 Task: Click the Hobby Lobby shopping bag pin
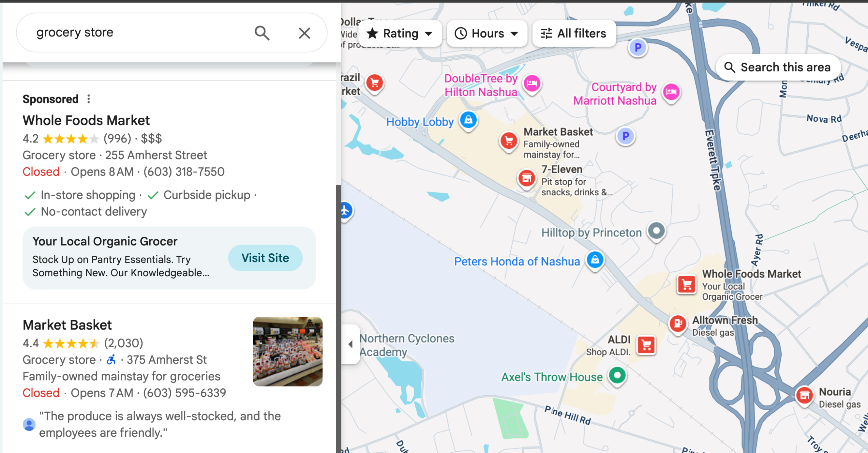coord(469,120)
